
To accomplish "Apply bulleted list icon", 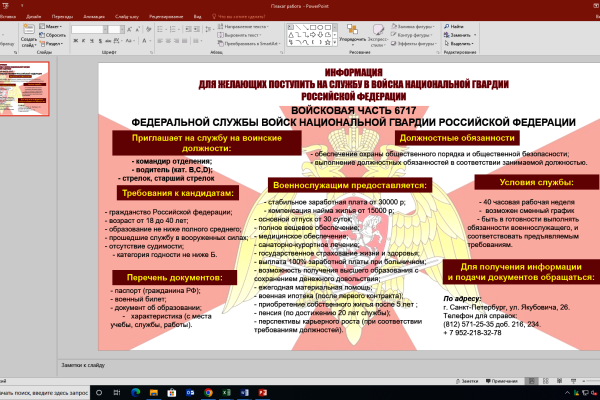I will coord(161,29).
